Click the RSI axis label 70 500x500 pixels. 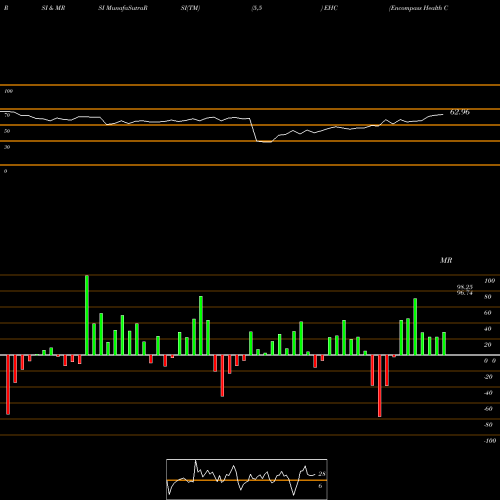7,115
